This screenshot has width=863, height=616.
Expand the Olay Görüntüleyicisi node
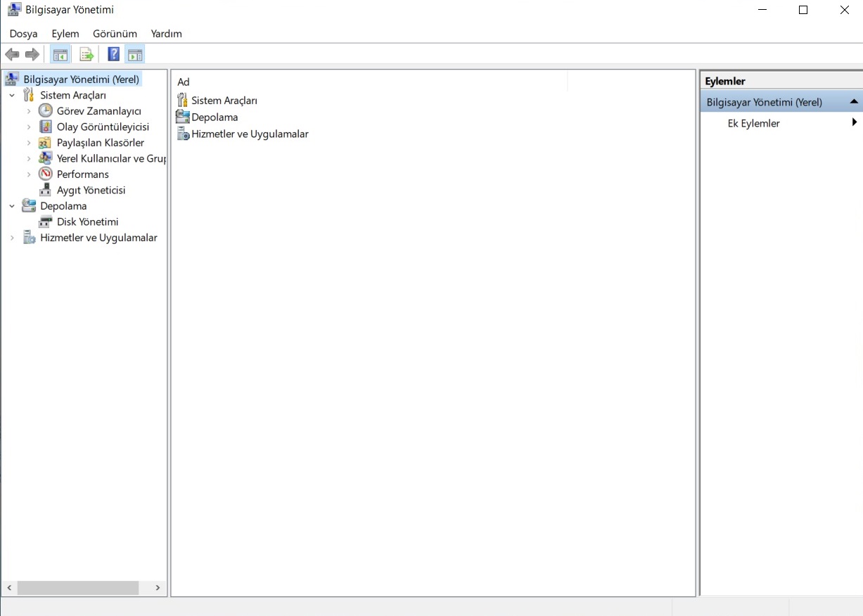click(29, 127)
